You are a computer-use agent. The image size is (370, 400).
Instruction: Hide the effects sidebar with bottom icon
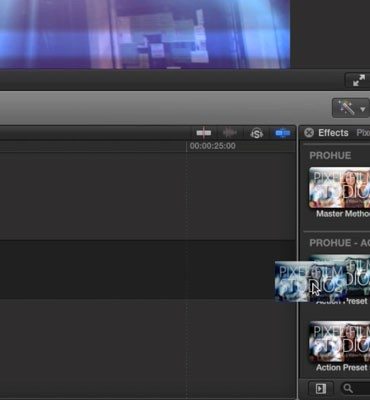point(320,388)
